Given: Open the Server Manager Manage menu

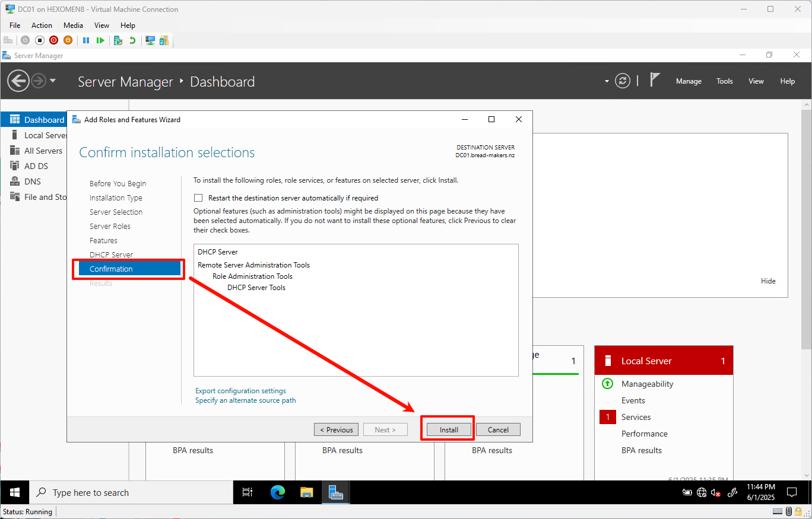Looking at the screenshot, I should click(x=689, y=81).
